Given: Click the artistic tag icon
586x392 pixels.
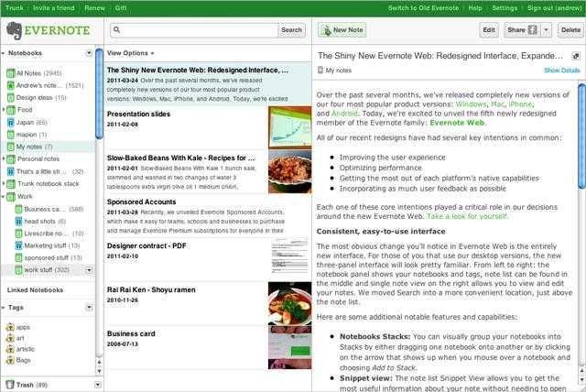Looking at the screenshot, I should click(10, 349).
